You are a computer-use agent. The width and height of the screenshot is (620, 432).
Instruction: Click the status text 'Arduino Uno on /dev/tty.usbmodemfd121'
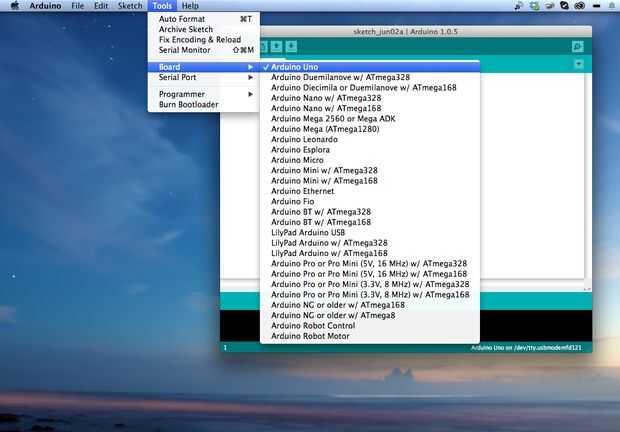click(526, 348)
